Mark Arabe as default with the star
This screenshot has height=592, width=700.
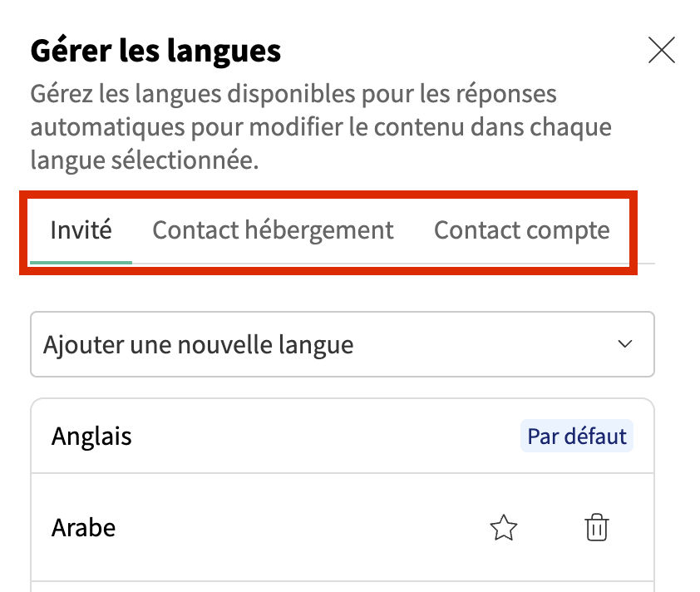coord(504,528)
